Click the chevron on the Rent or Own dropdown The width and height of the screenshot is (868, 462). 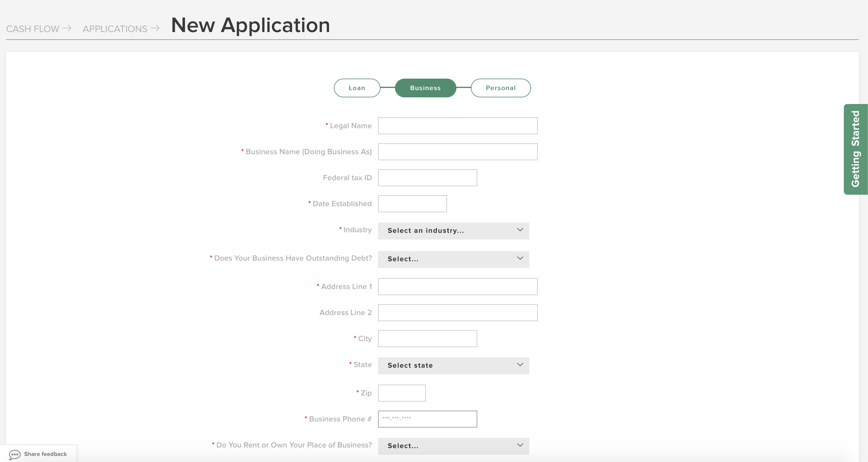[x=520, y=445]
